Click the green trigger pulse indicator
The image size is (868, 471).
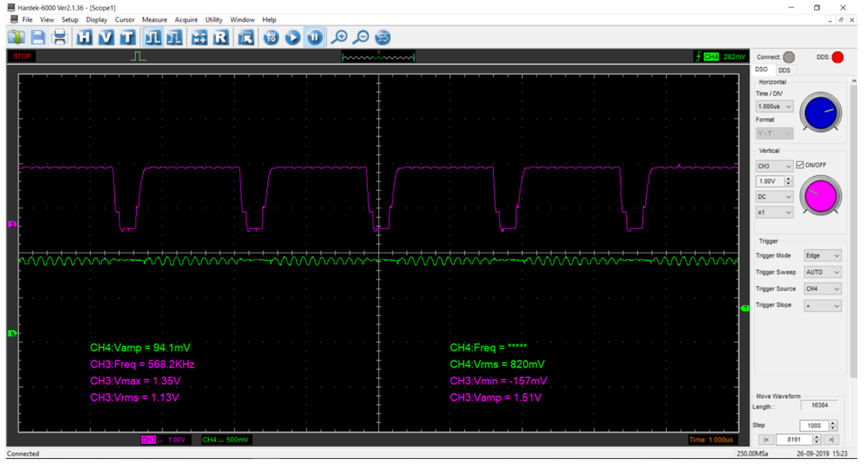[x=138, y=56]
